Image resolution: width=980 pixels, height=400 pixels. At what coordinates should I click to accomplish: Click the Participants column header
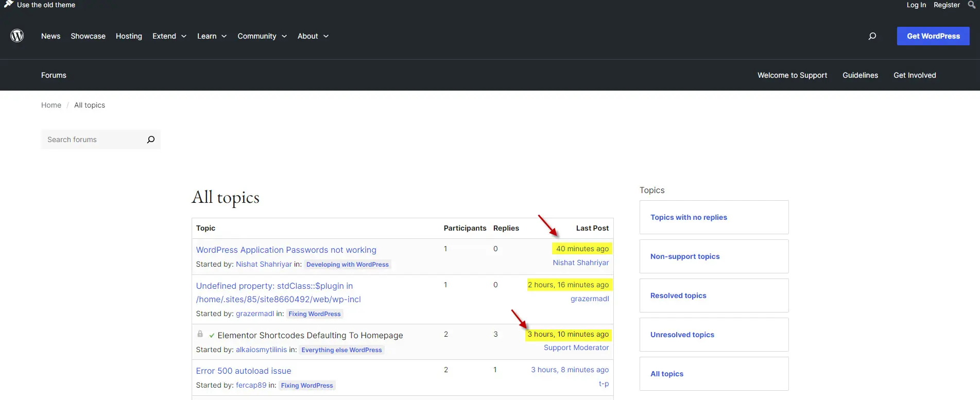pos(465,228)
